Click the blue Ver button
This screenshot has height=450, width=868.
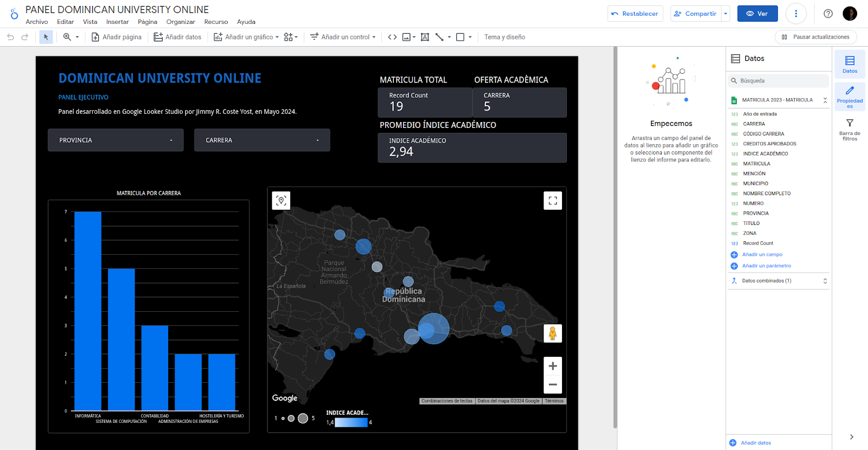[x=757, y=14]
